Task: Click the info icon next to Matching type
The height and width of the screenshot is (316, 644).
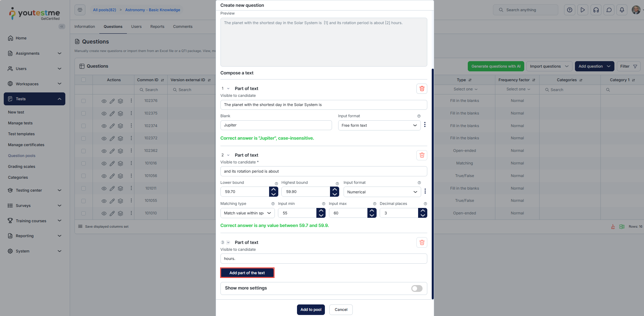Action: (273, 204)
